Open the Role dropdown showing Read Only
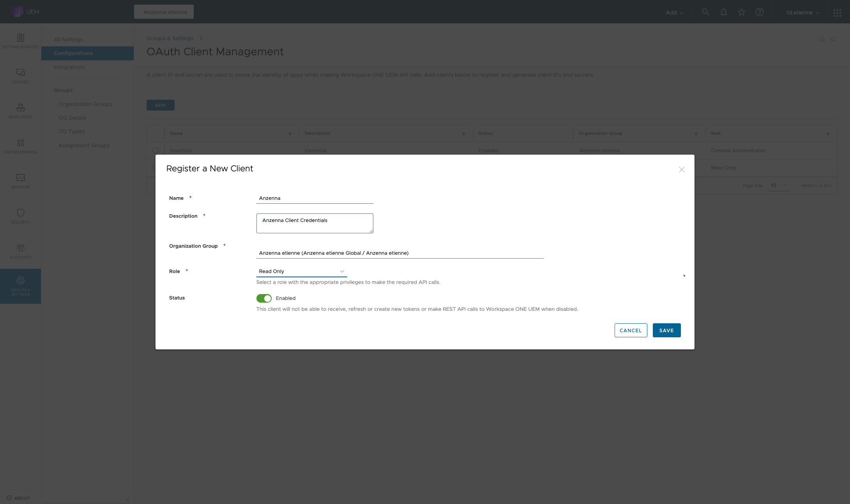850x504 pixels. pyautogui.click(x=301, y=271)
